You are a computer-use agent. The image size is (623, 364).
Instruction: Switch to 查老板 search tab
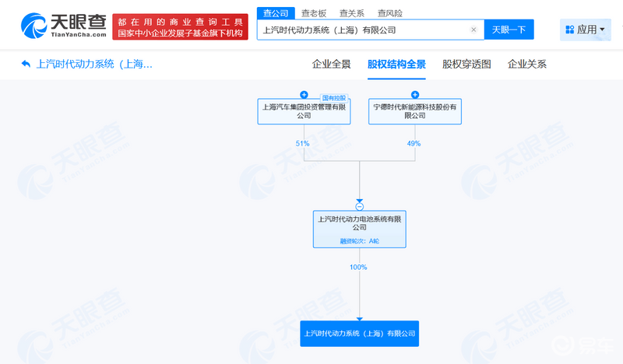(314, 12)
